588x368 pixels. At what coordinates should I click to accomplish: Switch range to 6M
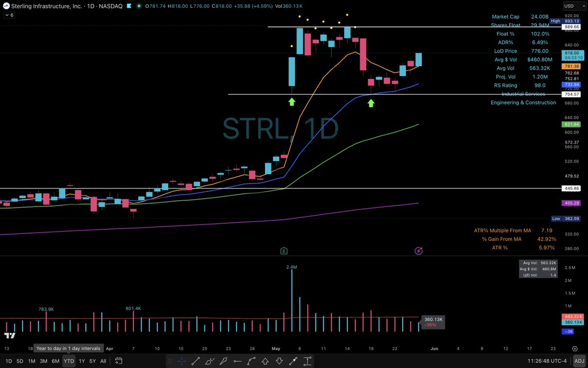click(56, 361)
